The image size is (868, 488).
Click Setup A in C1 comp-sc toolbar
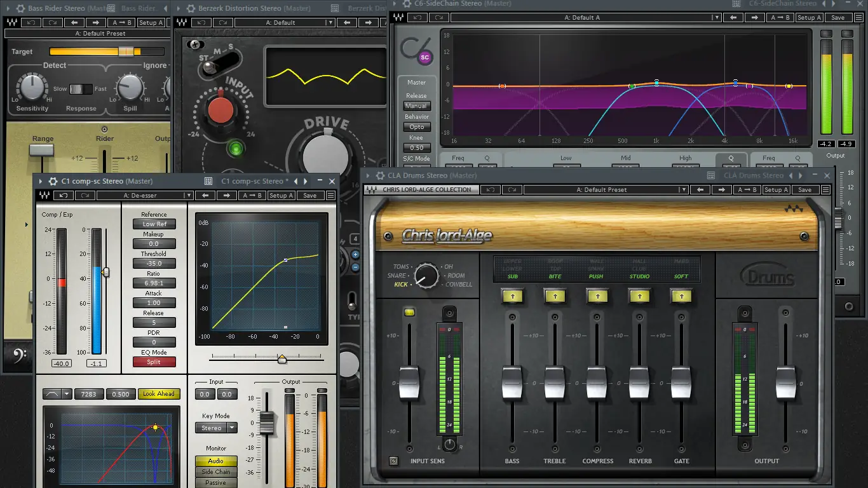click(281, 196)
